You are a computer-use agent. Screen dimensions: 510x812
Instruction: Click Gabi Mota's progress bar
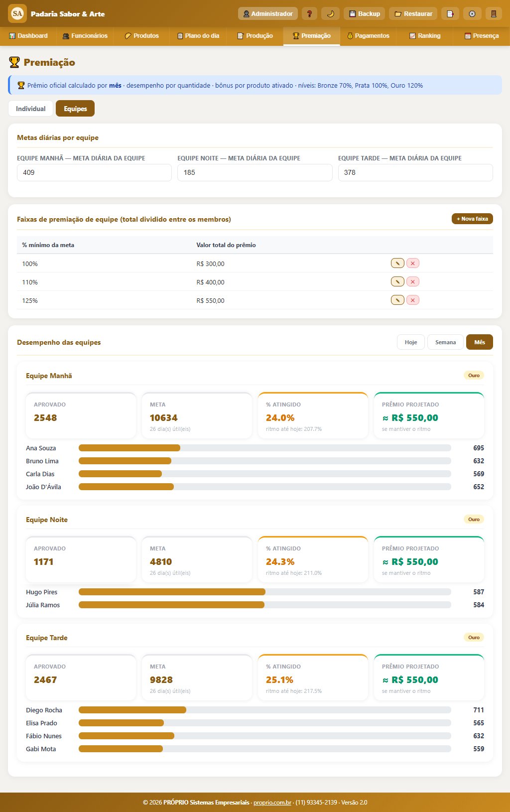click(x=265, y=749)
